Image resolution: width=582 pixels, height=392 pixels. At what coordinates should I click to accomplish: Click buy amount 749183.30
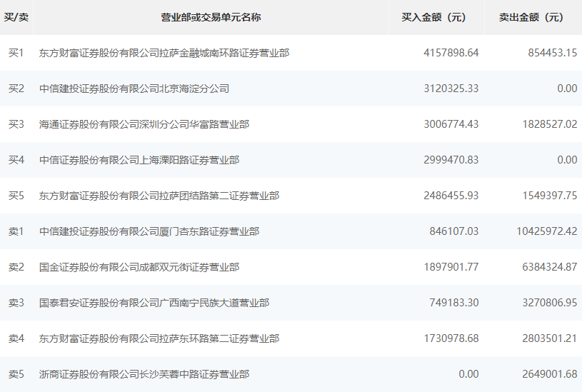454,303
